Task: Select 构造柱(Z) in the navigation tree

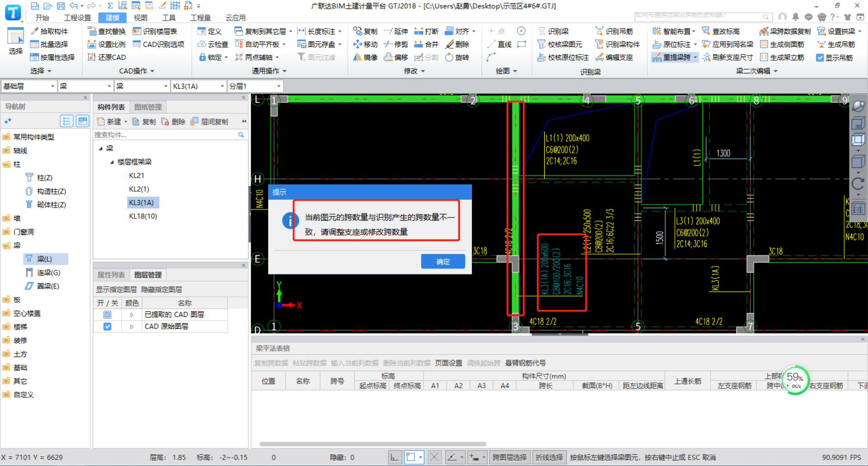Action: [x=46, y=191]
